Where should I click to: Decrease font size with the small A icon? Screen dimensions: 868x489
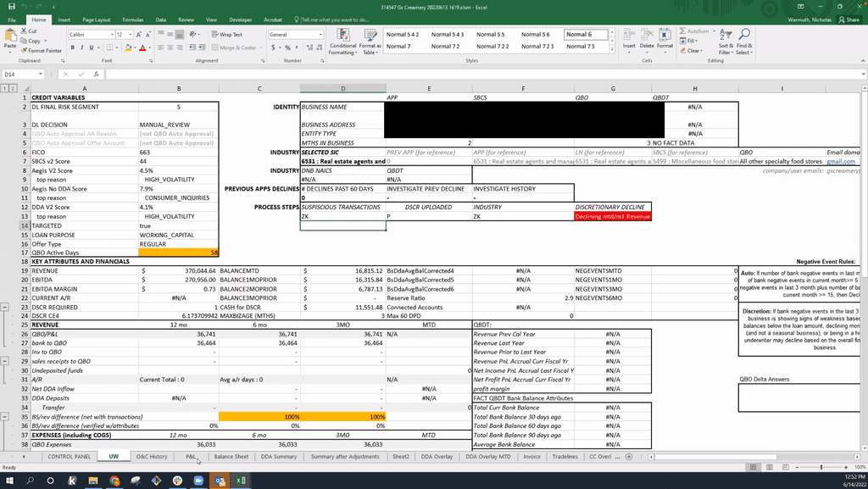click(147, 34)
